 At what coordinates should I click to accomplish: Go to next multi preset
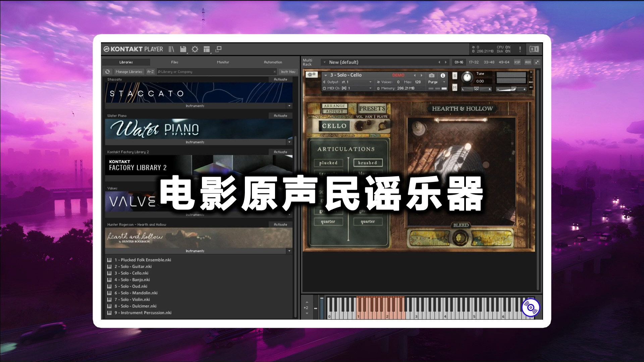446,62
